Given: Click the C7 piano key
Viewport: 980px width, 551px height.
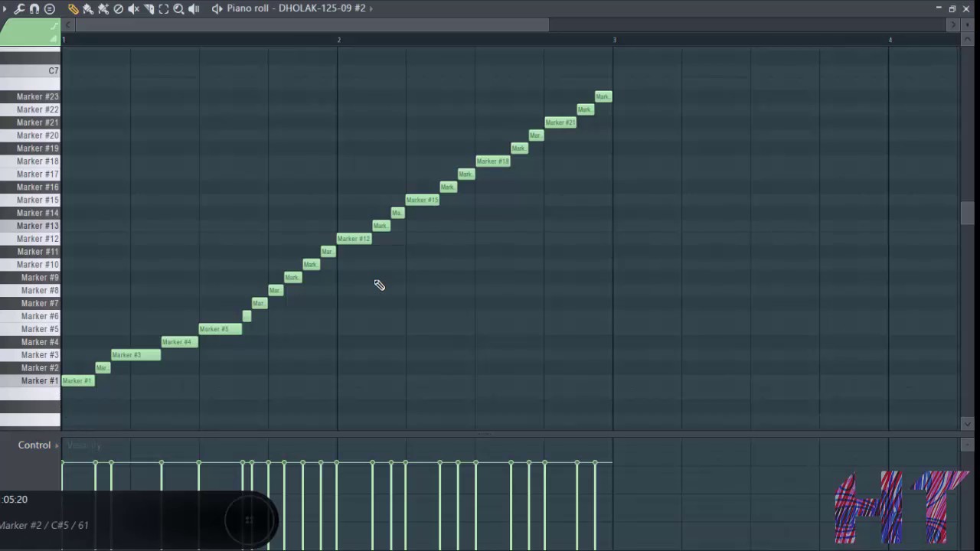Looking at the screenshot, I should pos(30,70).
